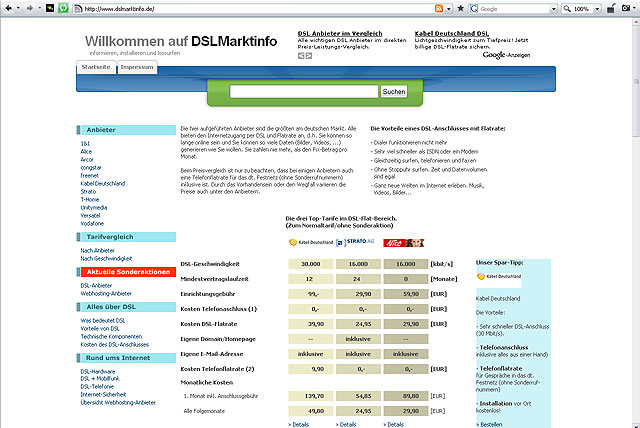Image resolution: width=640 pixels, height=428 pixels.
Task: Click the previous-ad left arrow
Action: coord(301,55)
